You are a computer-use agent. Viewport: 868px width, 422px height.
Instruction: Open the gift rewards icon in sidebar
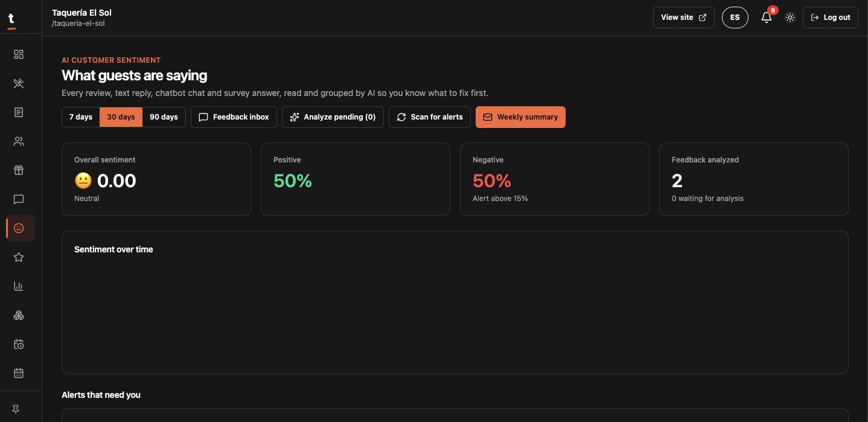click(x=19, y=170)
